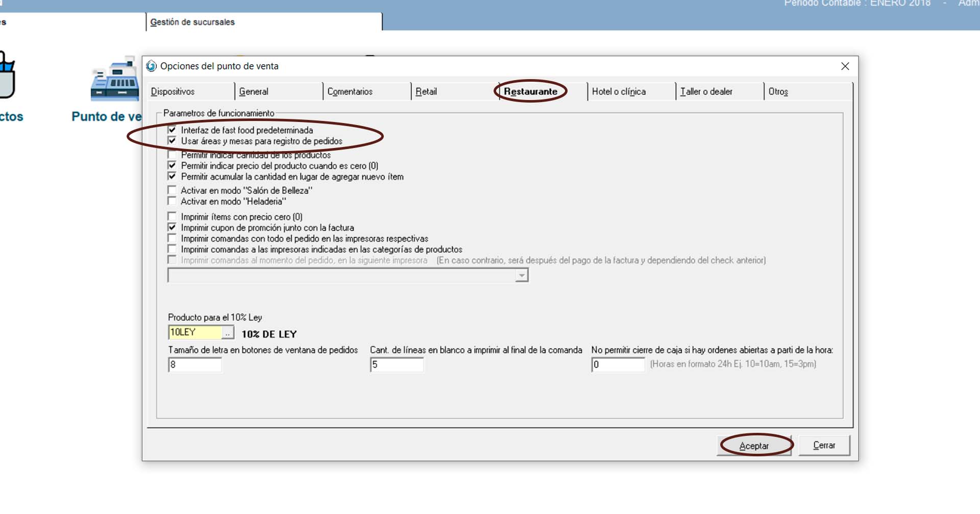Enable Activar en modo Heladeria checkbox

coord(173,201)
